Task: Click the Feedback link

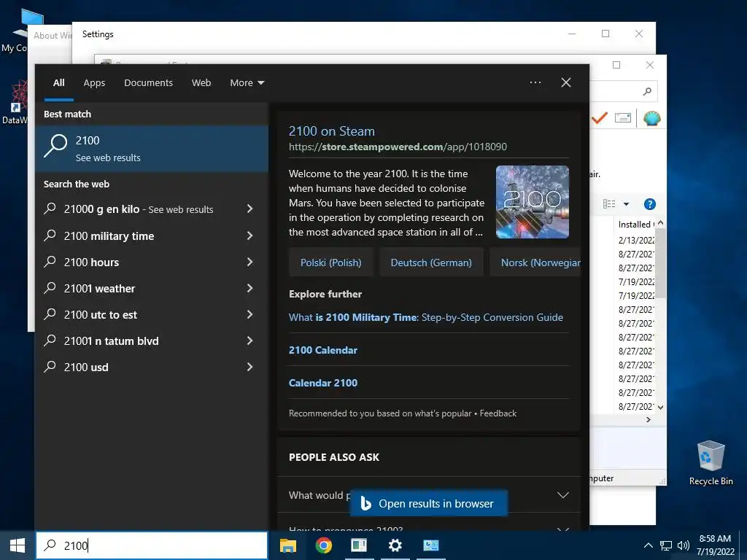Action: pyautogui.click(x=498, y=413)
